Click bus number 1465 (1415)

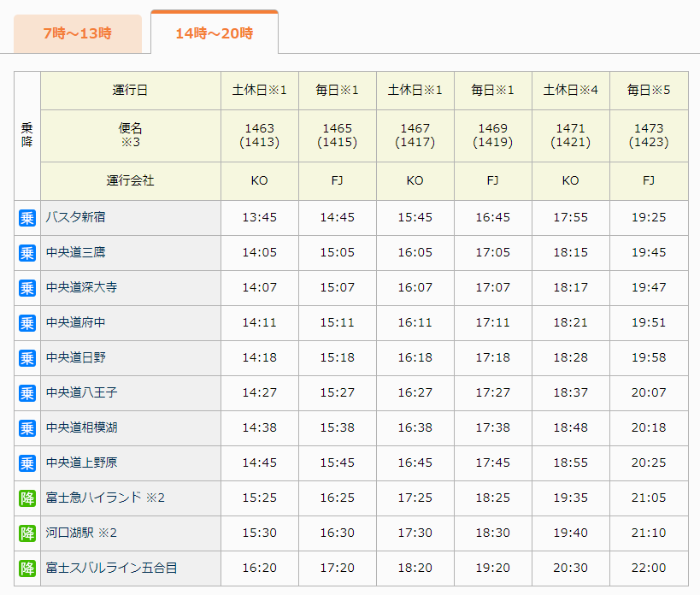337,136
